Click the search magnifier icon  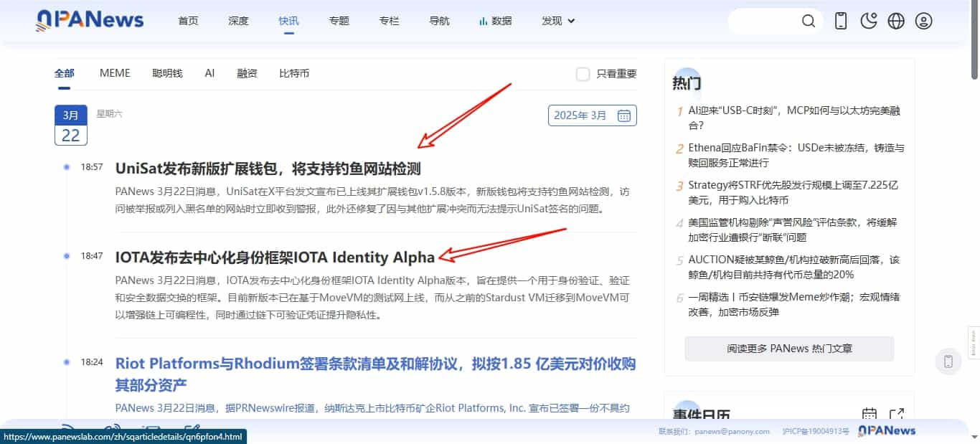coord(809,21)
